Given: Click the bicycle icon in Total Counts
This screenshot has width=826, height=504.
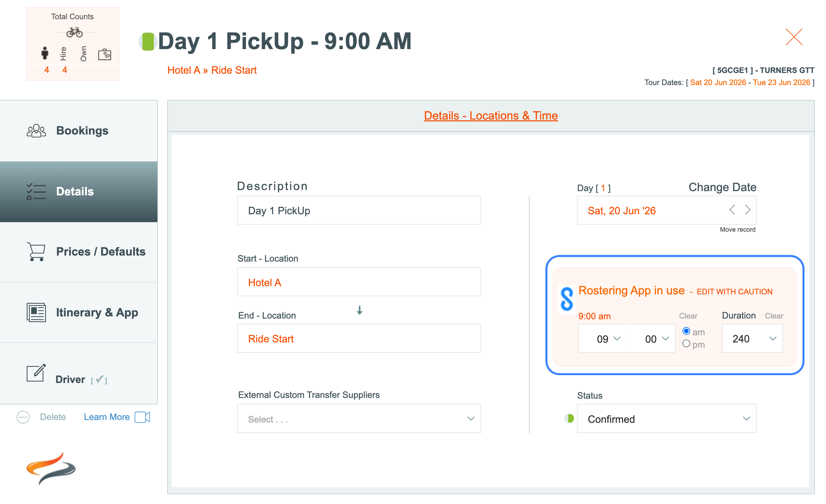Looking at the screenshot, I should coord(74,32).
